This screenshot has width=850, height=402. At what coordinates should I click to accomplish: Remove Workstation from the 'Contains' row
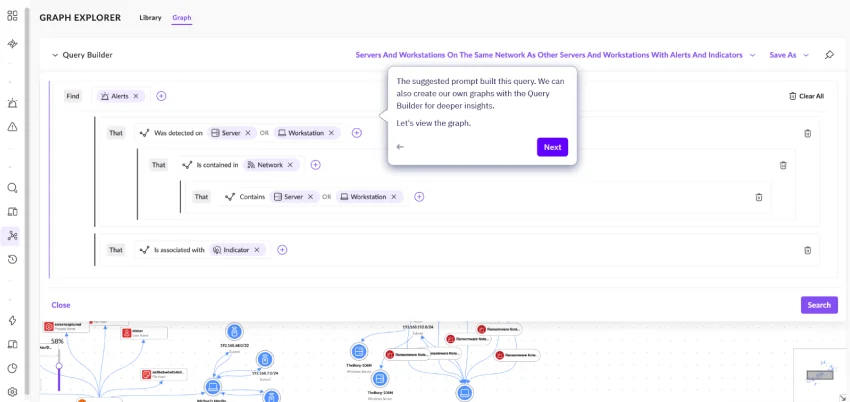394,197
